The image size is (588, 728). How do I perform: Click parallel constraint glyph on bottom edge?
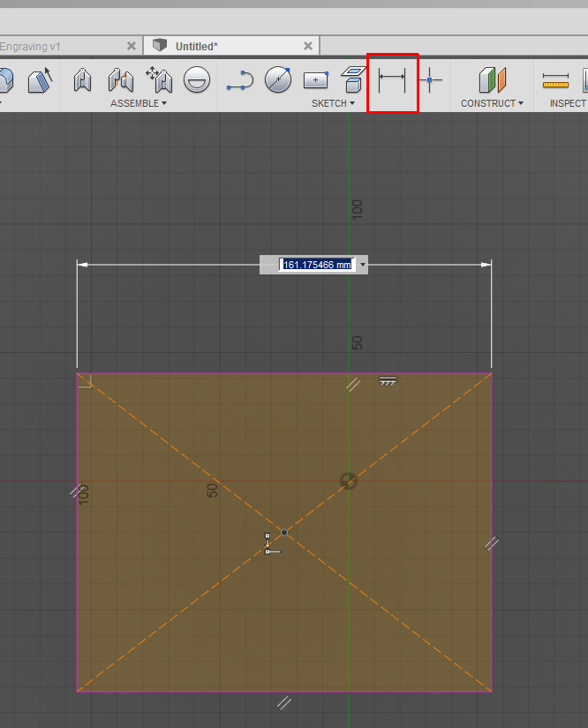(284, 703)
